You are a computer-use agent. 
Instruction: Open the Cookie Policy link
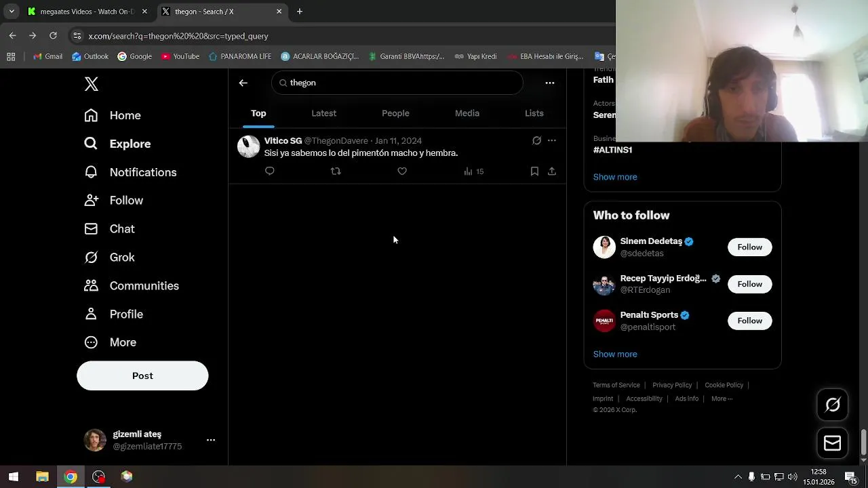coord(724,385)
